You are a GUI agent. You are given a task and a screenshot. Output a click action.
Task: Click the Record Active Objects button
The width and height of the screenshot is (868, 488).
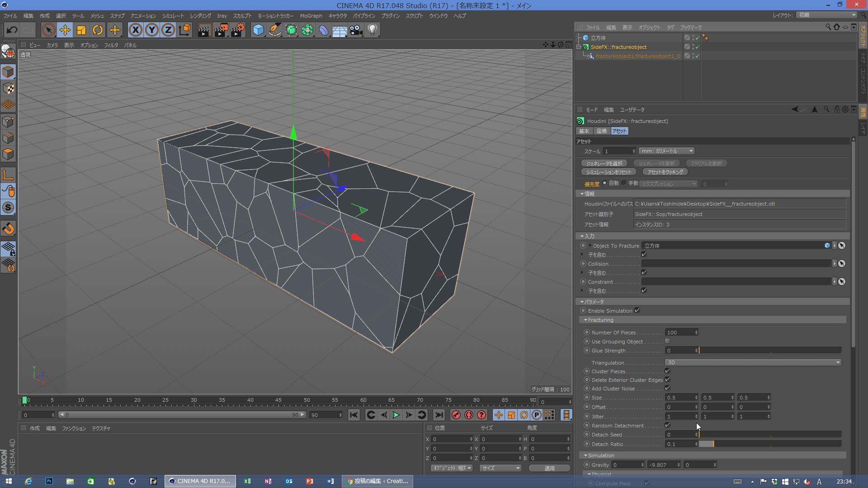[x=456, y=415]
